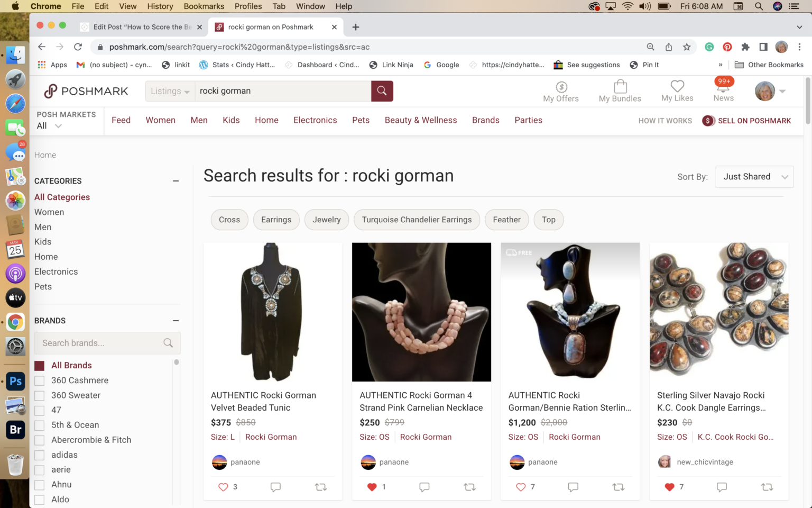The image size is (812, 508).
Task: Filter results by Feather chip
Action: coord(506,220)
